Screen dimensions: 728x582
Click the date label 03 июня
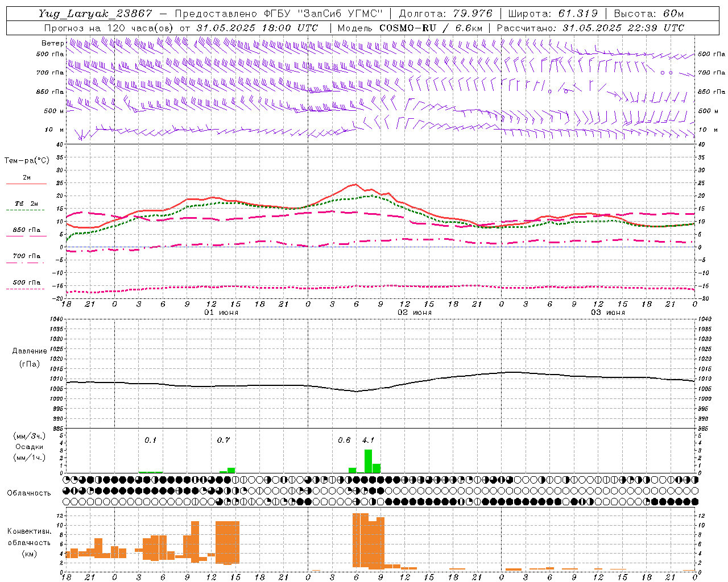(608, 313)
